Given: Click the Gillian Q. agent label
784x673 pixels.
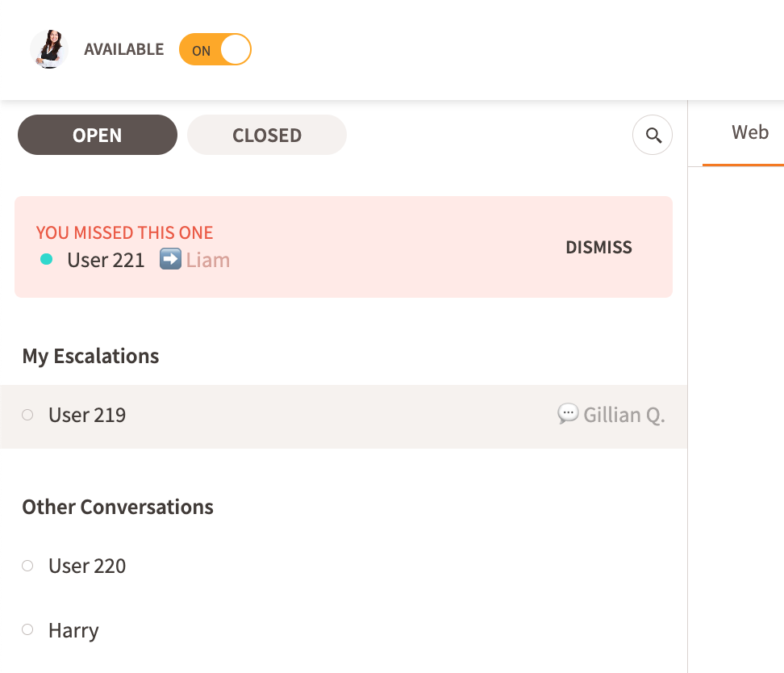Looking at the screenshot, I should (x=624, y=415).
